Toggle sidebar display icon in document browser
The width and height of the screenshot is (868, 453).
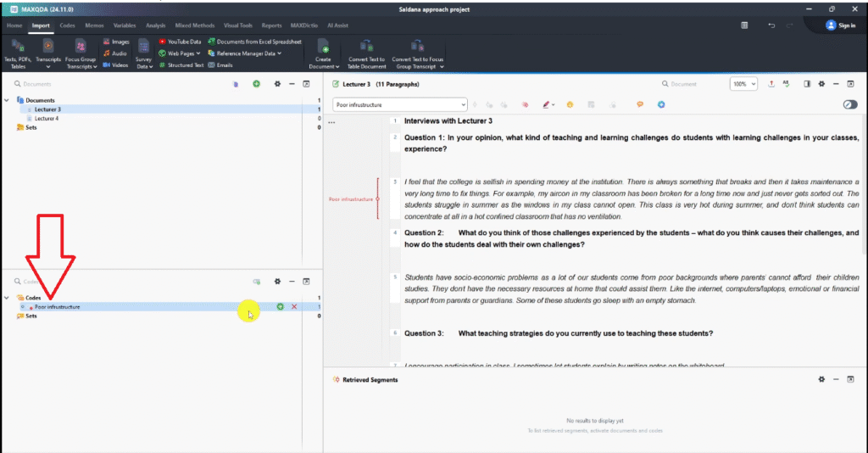coord(807,84)
